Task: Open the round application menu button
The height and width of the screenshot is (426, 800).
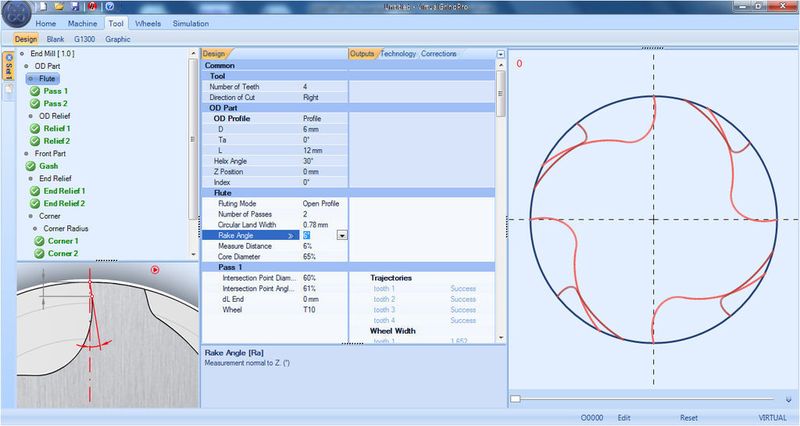Action: pyautogui.click(x=16, y=14)
